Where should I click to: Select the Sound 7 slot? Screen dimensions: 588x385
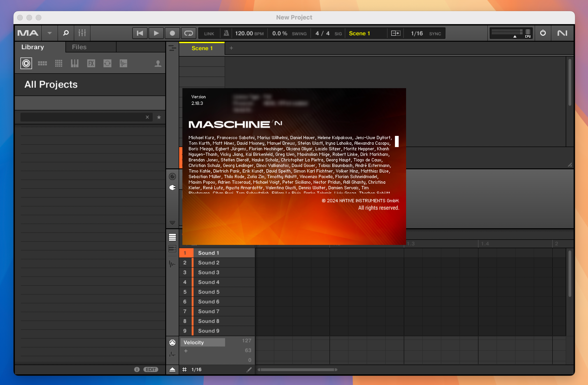pyautogui.click(x=217, y=311)
